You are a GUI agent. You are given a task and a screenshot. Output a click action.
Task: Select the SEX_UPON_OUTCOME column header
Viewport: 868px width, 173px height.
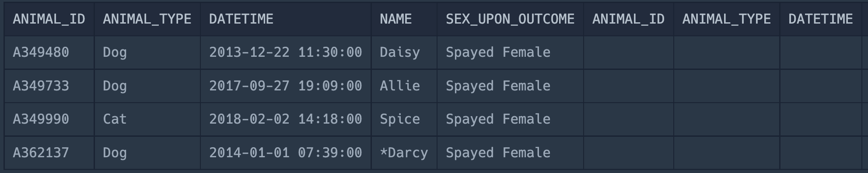click(510, 19)
